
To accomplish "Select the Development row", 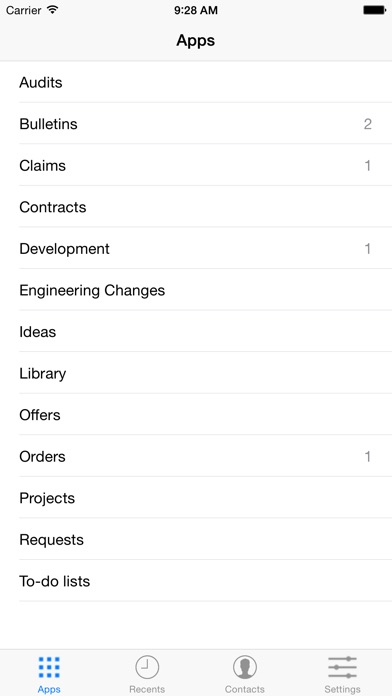I will pyautogui.click(x=196, y=248).
